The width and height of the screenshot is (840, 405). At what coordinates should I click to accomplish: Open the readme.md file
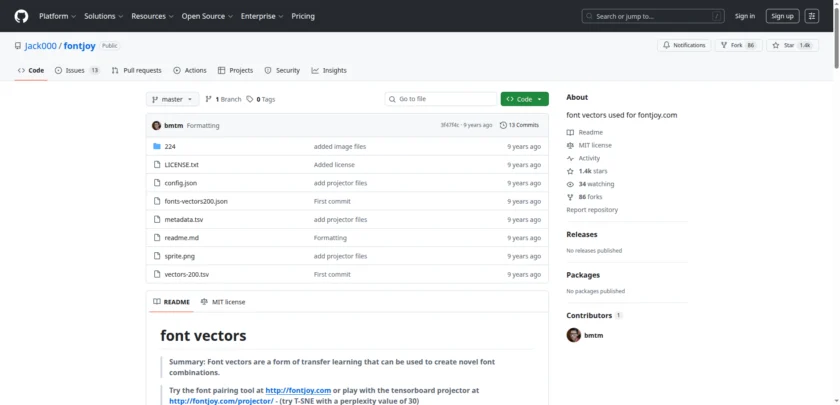pyautogui.click(x=181, y=238)
